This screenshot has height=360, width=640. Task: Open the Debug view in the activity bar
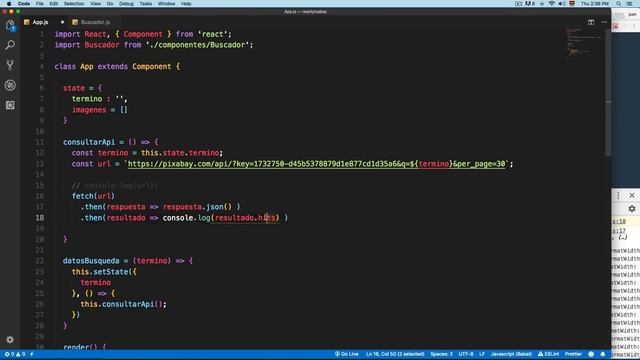(10, 85)
